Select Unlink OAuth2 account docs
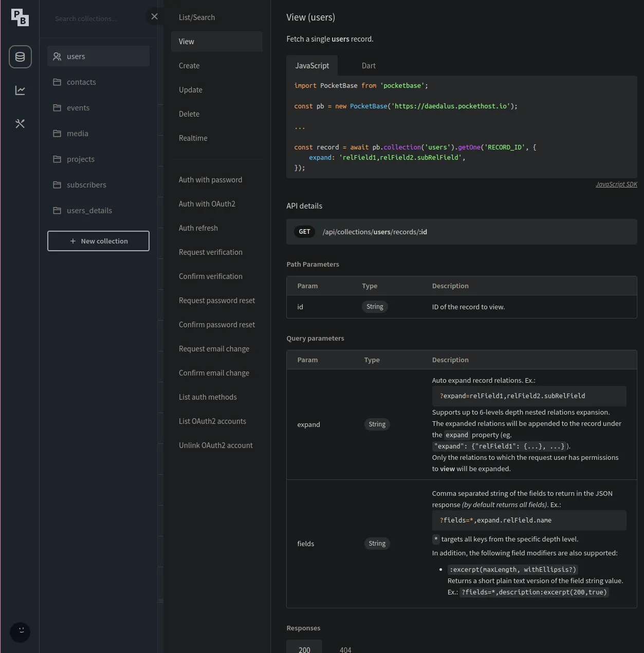This screenshot has height=653, width=644. click(x=216, y=445)
